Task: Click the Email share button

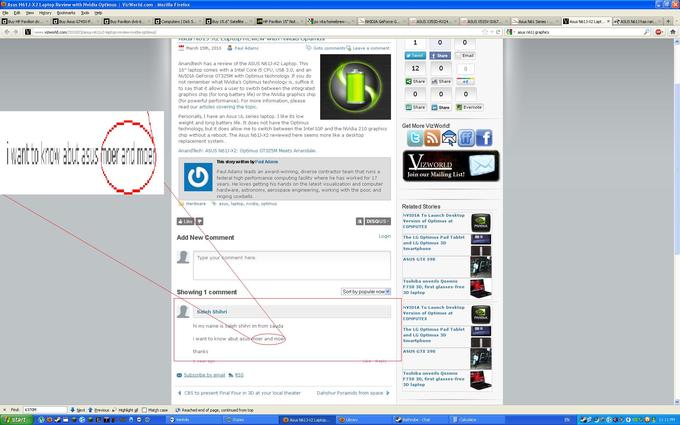Action: click(x=465, y=56)
